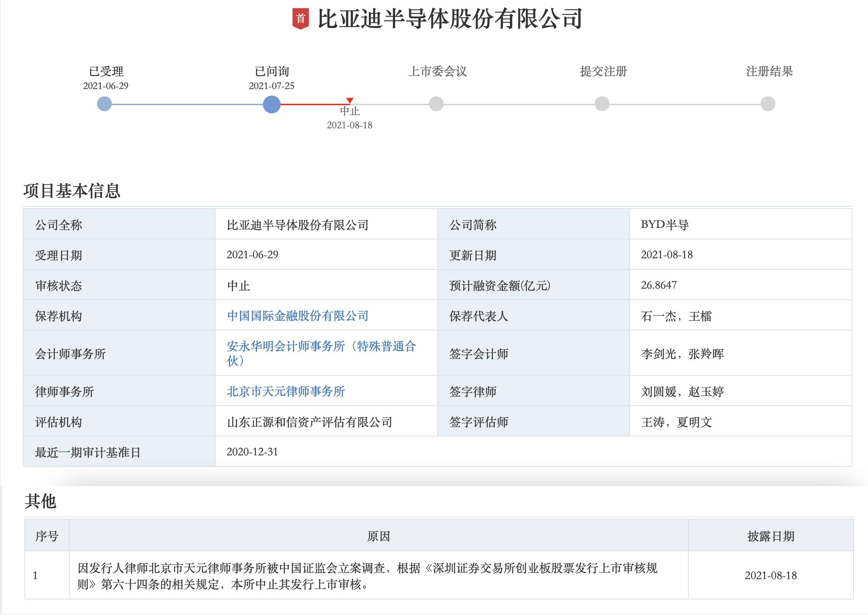
Task: Click the BYD半导 value cell
Action: click(x=741, y=224)
